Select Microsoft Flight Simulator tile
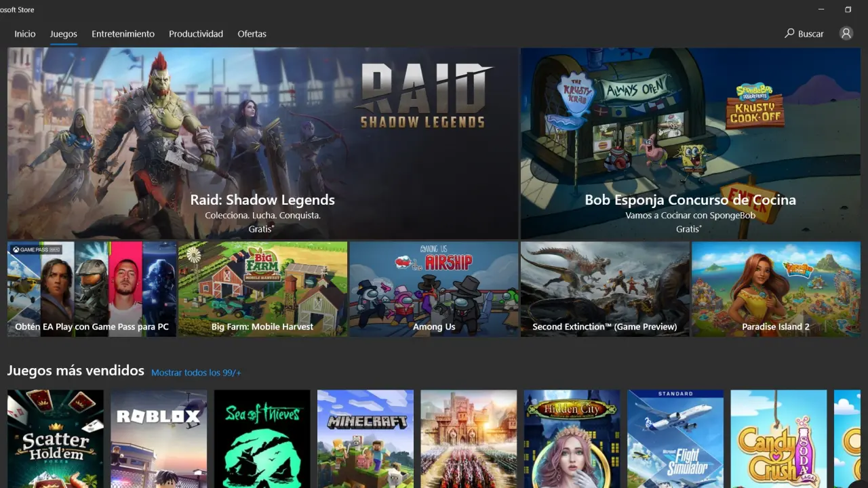 point(675,438)
